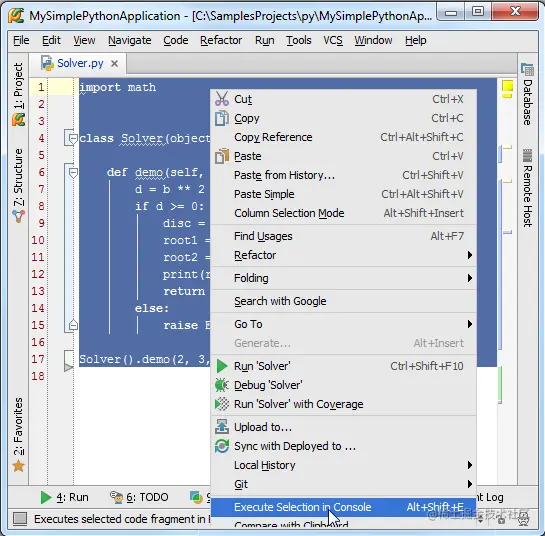
Task: Click the Sync with Deployed icon
Action: [222, 446]
